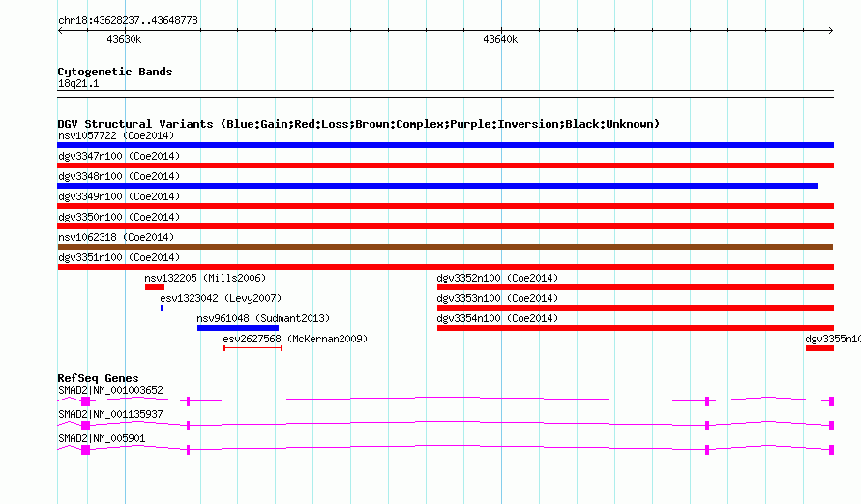Viewport: 861px width, 504px height.
Task: Click the DGV Structural Variants track heading
Action: (x=359, y=124)
